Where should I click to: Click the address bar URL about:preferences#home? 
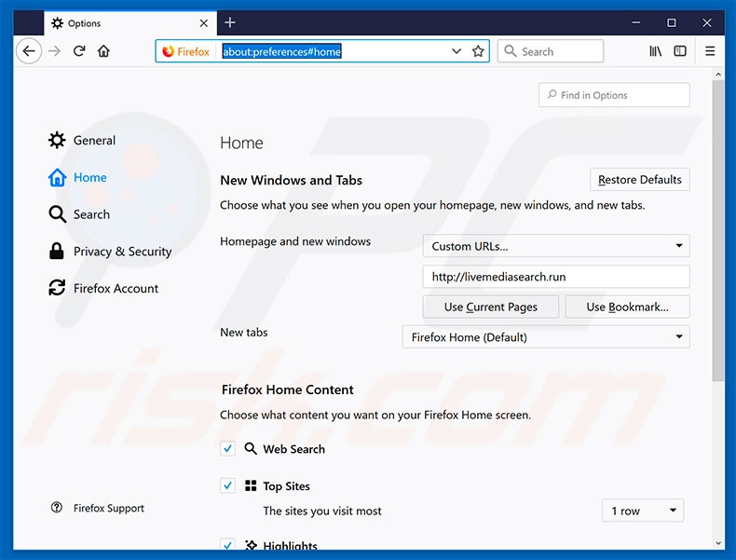coord(281,51)
